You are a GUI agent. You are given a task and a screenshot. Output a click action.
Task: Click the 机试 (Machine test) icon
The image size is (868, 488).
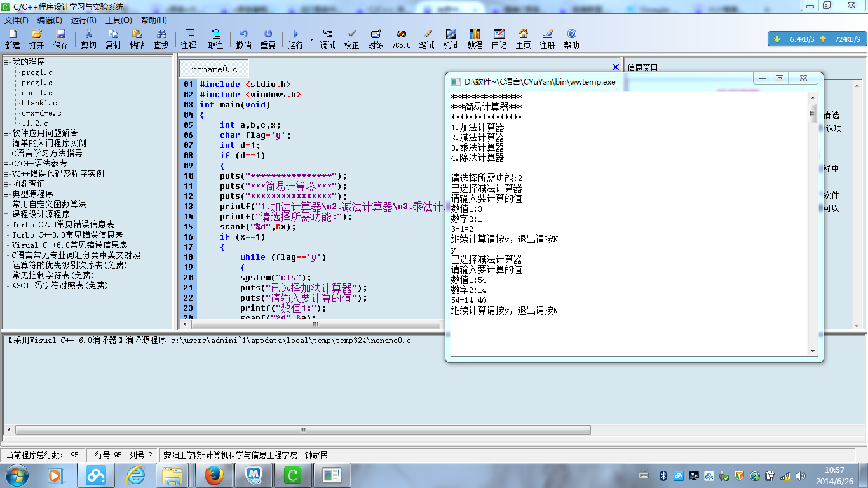pos(451,39)
